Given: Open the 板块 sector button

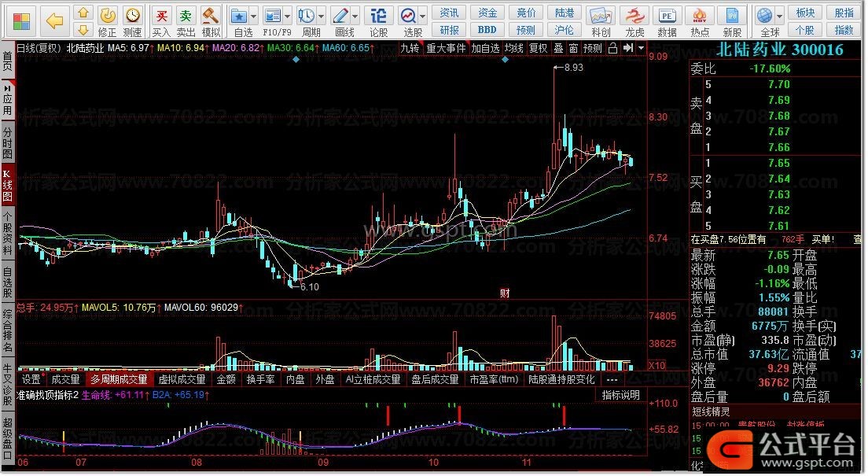Looking at the screenshot, I should pos(805,13).
